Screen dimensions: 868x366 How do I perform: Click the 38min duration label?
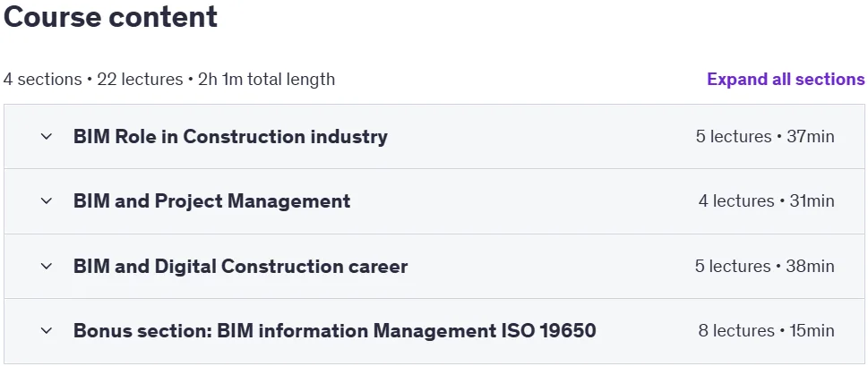tap(811, 266)
